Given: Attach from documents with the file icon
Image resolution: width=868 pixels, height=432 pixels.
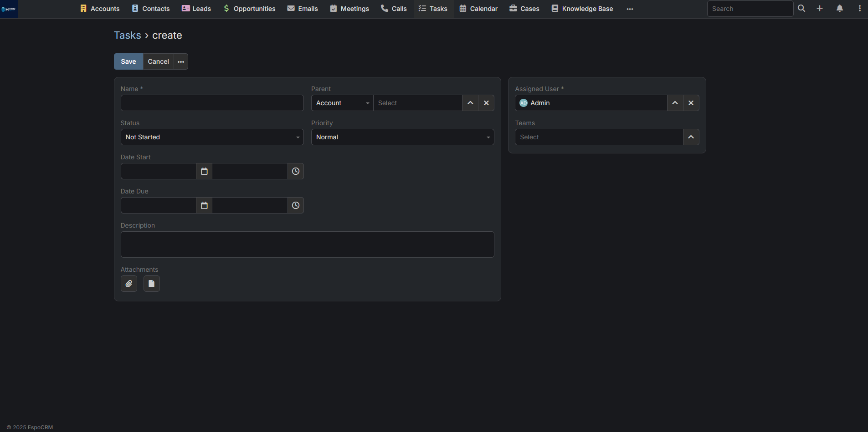Looking at the screenshot, I should (x=152, y=284).
